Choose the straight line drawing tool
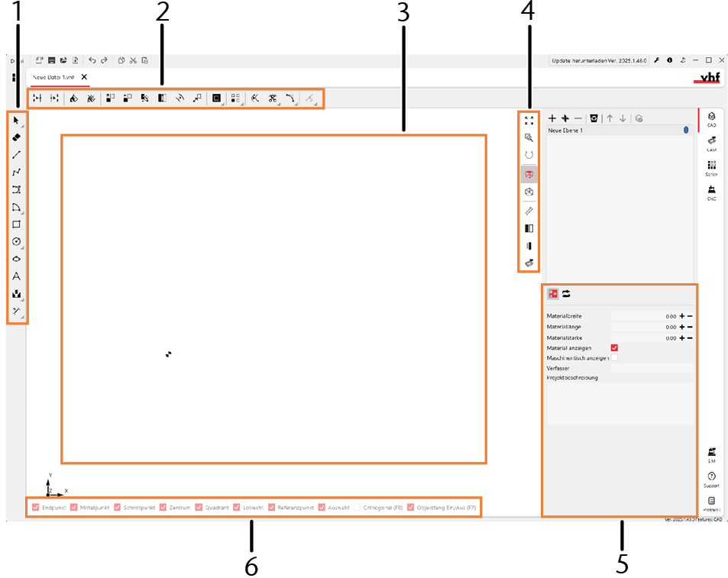 [16, 155]
